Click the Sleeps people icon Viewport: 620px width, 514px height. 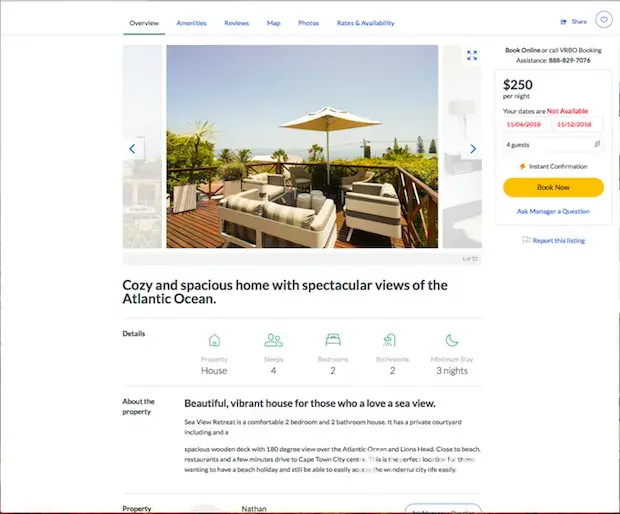[x=273, y=340]
